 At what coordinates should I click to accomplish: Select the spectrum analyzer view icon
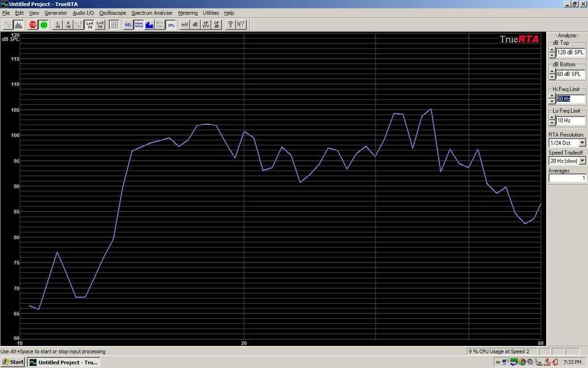click(18, 25)
